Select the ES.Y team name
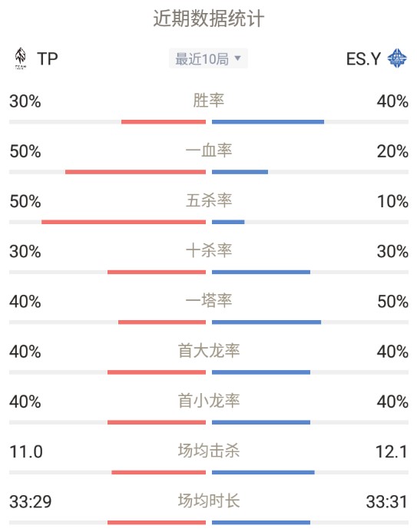Viewport: 417px width, 532px height. pos(363,59)
